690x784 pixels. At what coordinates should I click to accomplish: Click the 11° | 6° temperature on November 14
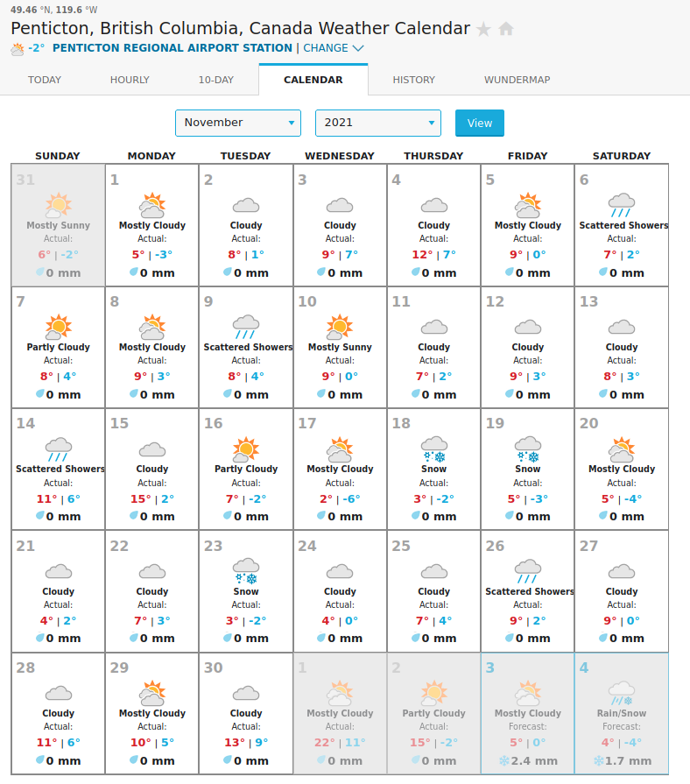(59, 499)
